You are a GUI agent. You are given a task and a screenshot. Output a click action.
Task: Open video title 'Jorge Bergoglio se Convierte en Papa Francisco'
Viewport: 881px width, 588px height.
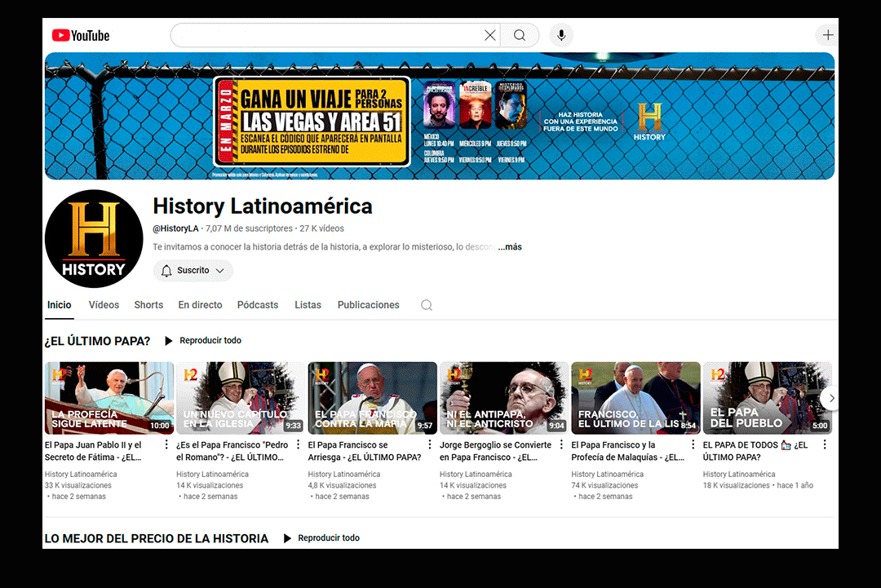pos(496,451)
